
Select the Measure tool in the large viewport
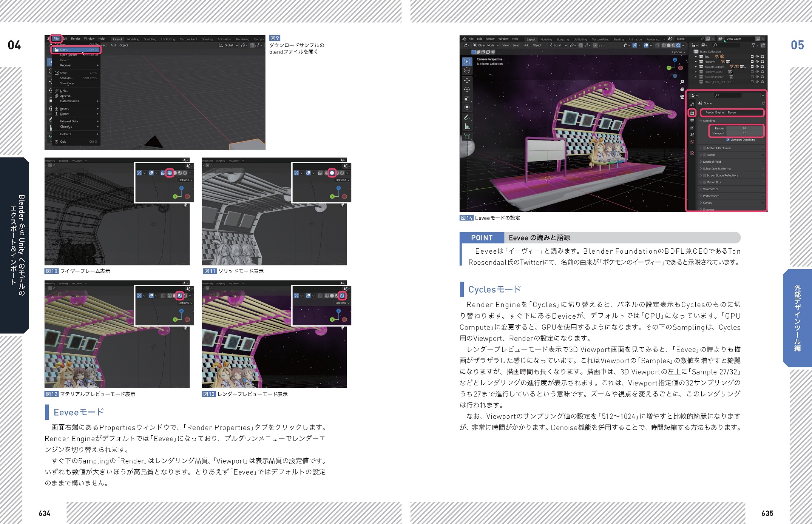point(467,126)
